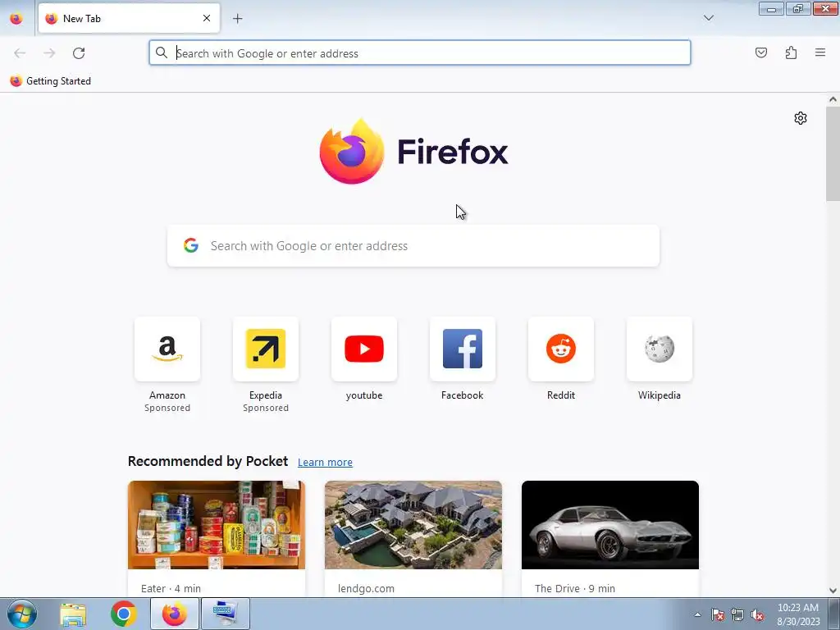840x630 pixels.
Task: Open the on-screen keyboard taskbar app
Action: 225,614
